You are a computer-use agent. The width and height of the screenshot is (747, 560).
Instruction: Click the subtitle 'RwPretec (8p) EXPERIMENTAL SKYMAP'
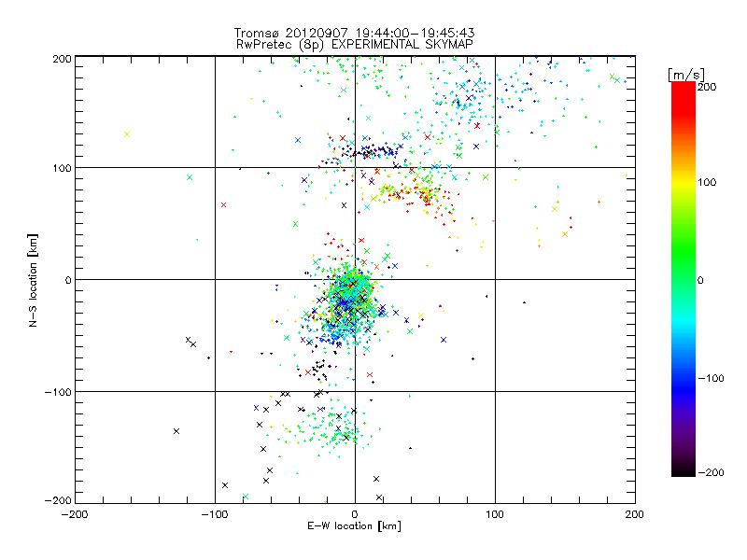point(355,45)
